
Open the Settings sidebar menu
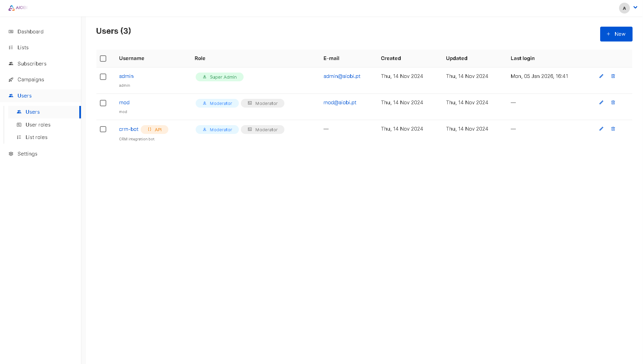27,154
